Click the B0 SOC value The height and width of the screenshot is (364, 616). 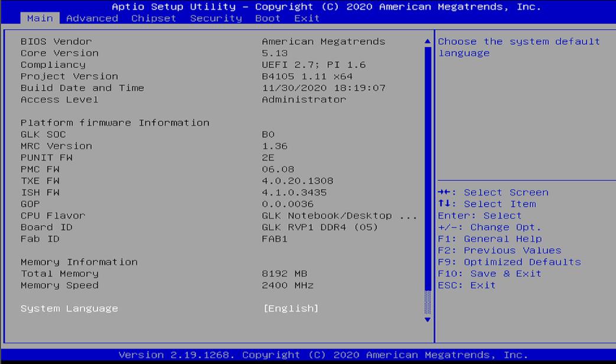click(x=268, y=134)
